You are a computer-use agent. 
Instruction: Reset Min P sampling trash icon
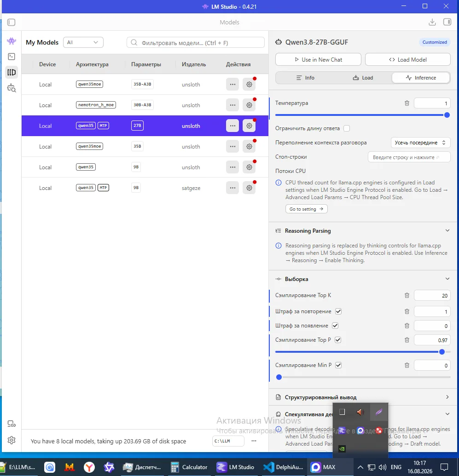point(407,365)
